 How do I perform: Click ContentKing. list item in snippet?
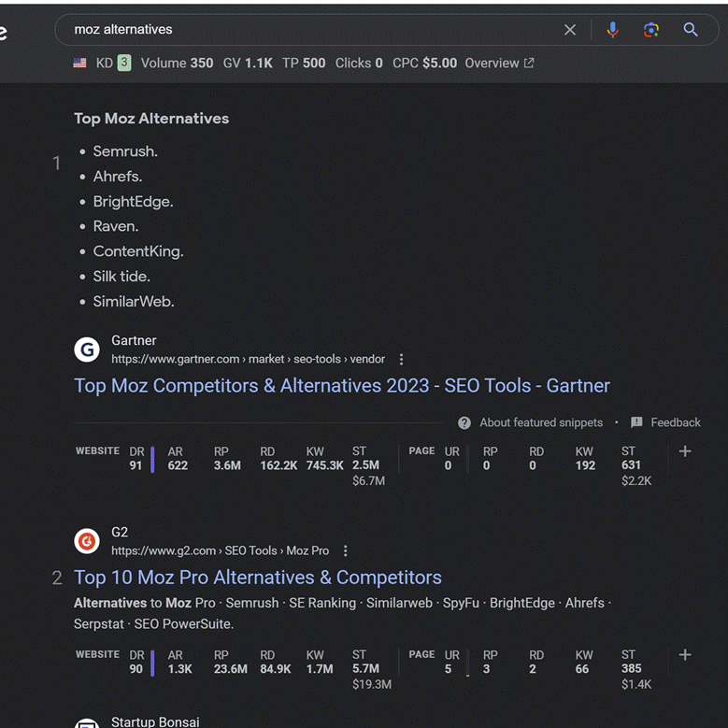pyautogui.click(x=138, y=251)
